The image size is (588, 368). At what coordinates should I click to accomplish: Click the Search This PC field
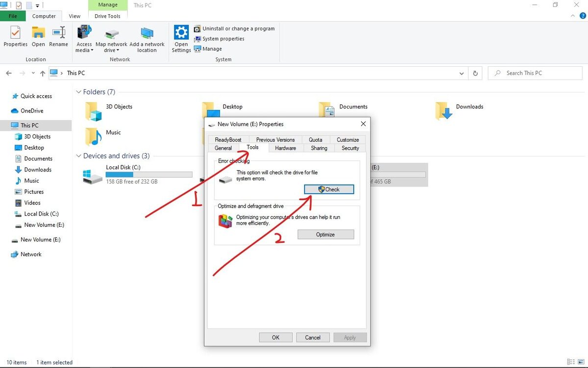point(535,73)
